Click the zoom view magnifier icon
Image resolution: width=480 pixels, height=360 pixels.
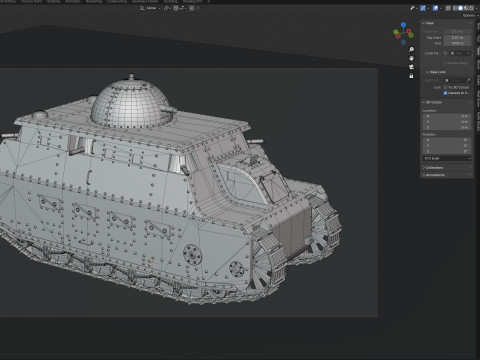(x=411, y=49)
